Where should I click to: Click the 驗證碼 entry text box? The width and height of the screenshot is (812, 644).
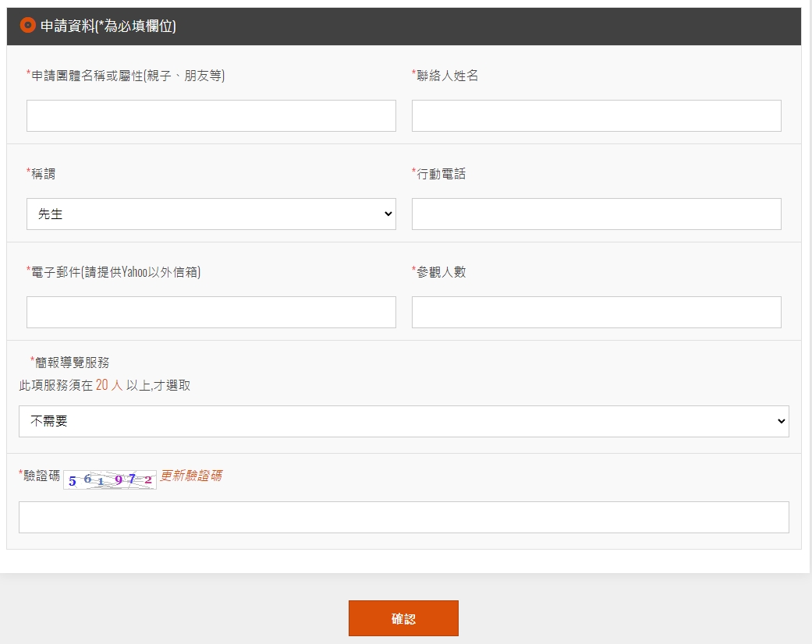[403, 518]
